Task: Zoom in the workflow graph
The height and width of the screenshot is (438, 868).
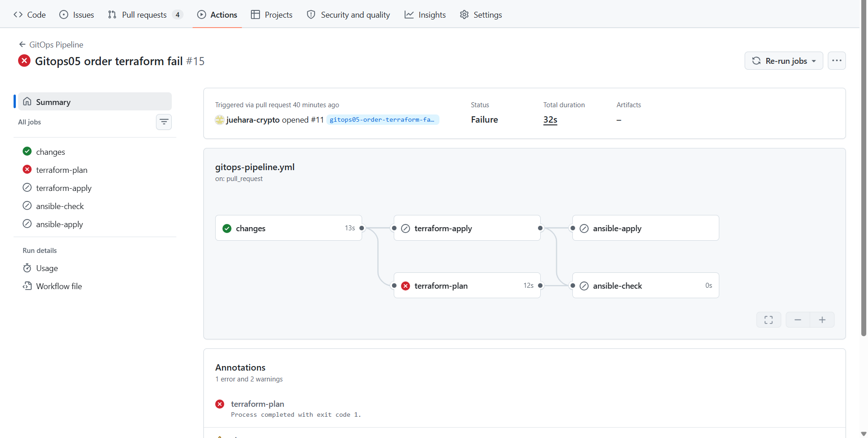Action: click(822, 320)
